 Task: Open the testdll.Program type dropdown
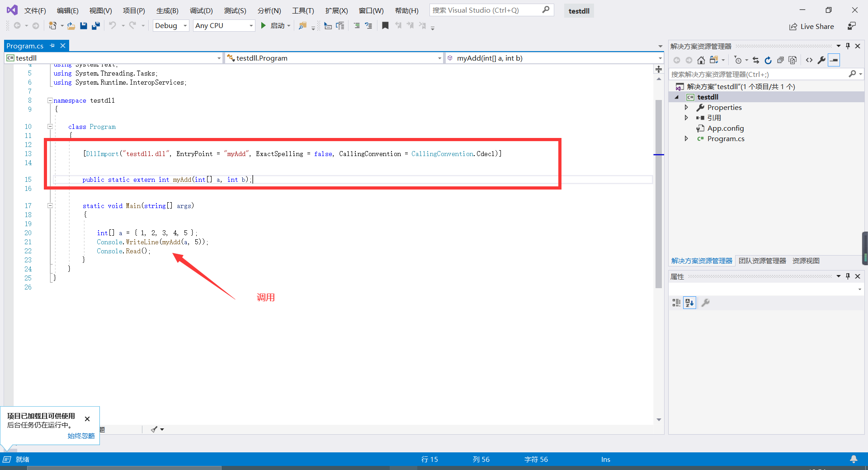[334, 58]
